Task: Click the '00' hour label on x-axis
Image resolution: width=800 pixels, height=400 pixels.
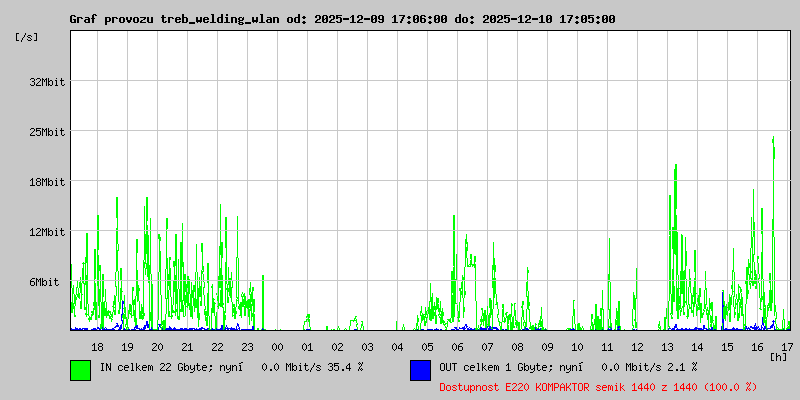Action: pos(278,347)
